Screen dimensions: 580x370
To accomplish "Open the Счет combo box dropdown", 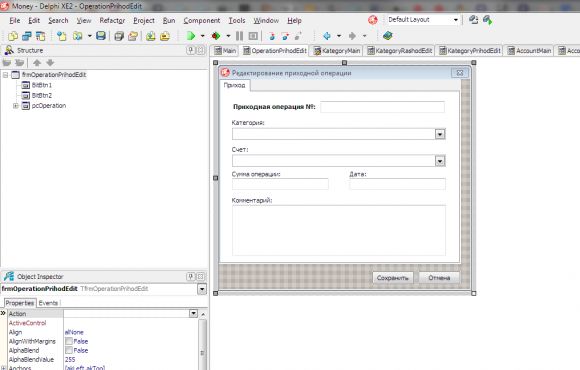I will pos(440,161).
